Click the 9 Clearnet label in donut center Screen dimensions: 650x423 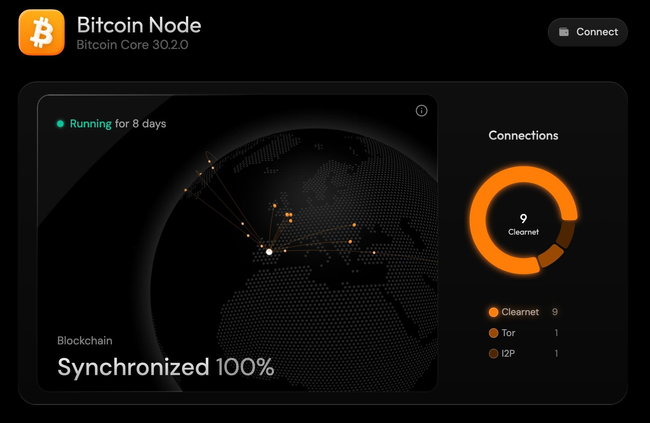click(523, 224)
